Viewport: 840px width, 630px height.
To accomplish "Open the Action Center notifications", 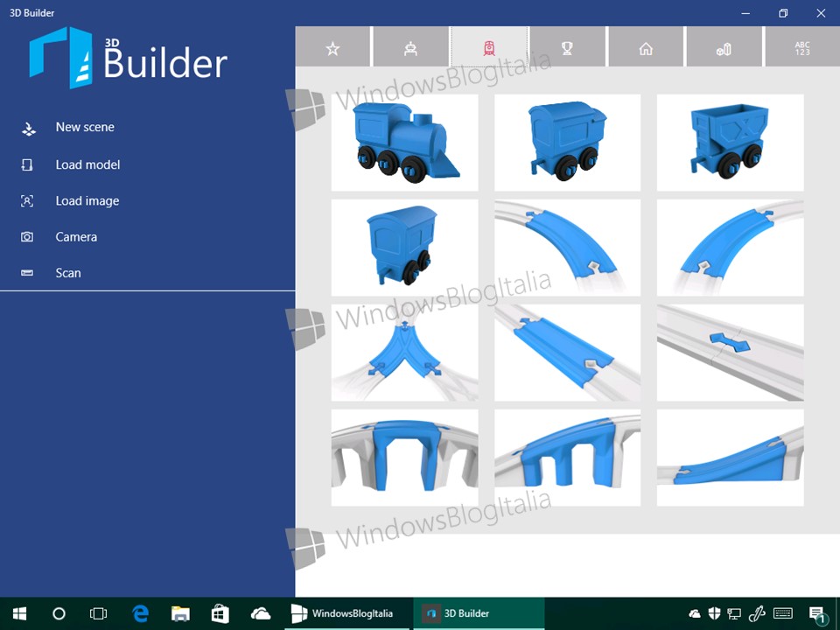I will point(817,614).
